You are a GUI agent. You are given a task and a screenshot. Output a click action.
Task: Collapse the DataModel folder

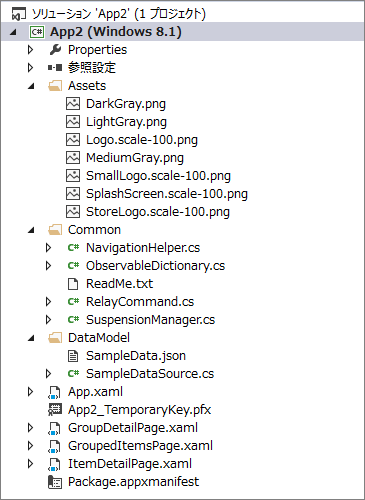[x=31, y=338]
